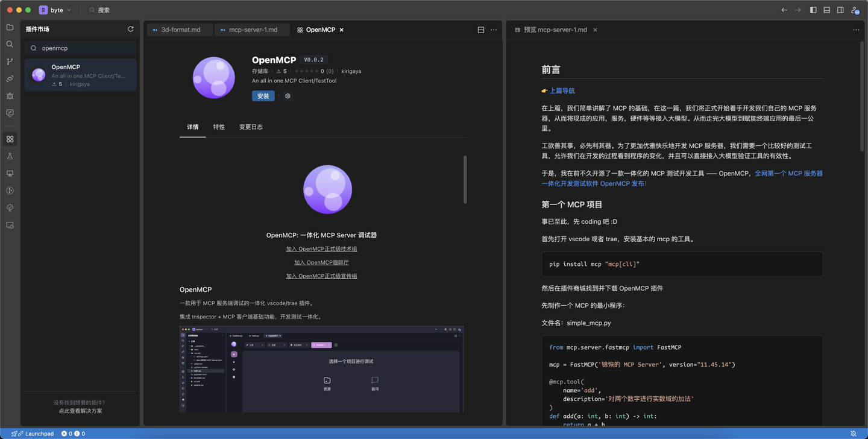Open the Search view in the activity bar
868x439 pixels.
(x=10, y=43)
